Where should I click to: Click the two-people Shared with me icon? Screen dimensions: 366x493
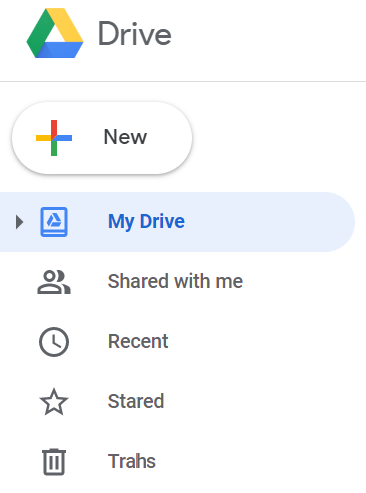coord(54,282)
